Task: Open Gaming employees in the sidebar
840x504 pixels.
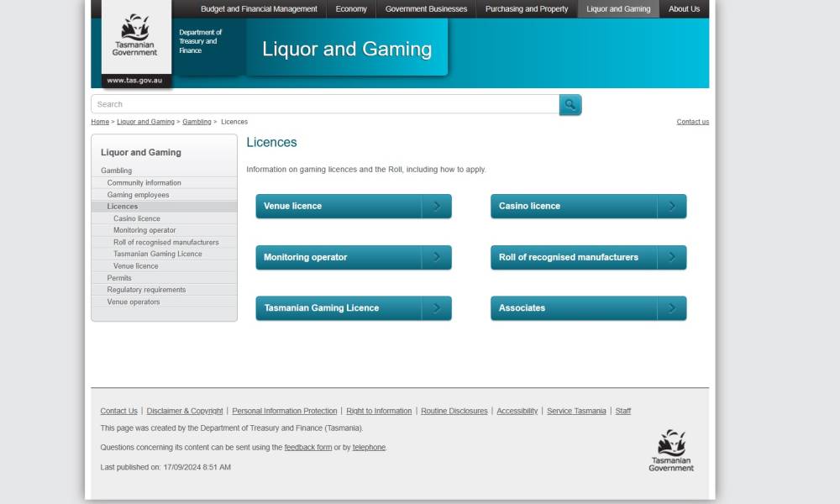Action: [138, 195]
